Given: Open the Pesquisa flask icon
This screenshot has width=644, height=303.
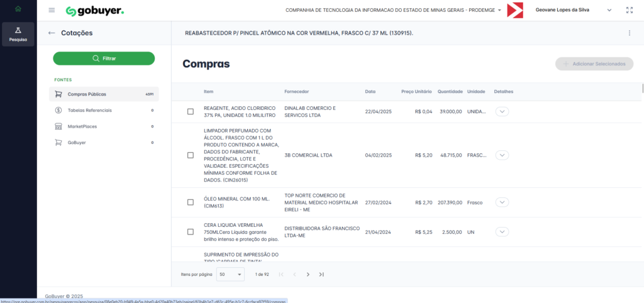Looking at the screenshot, I should [x=18, y=34].
